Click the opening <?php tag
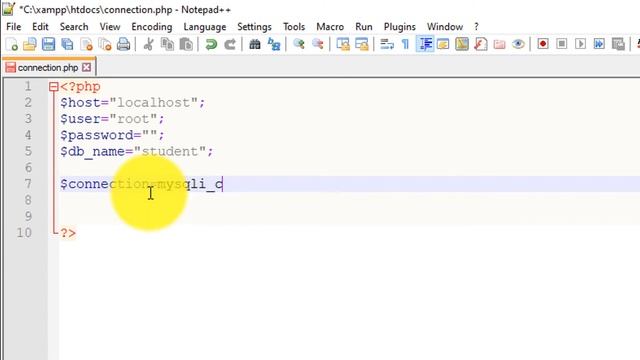 [x=80, y=87]
